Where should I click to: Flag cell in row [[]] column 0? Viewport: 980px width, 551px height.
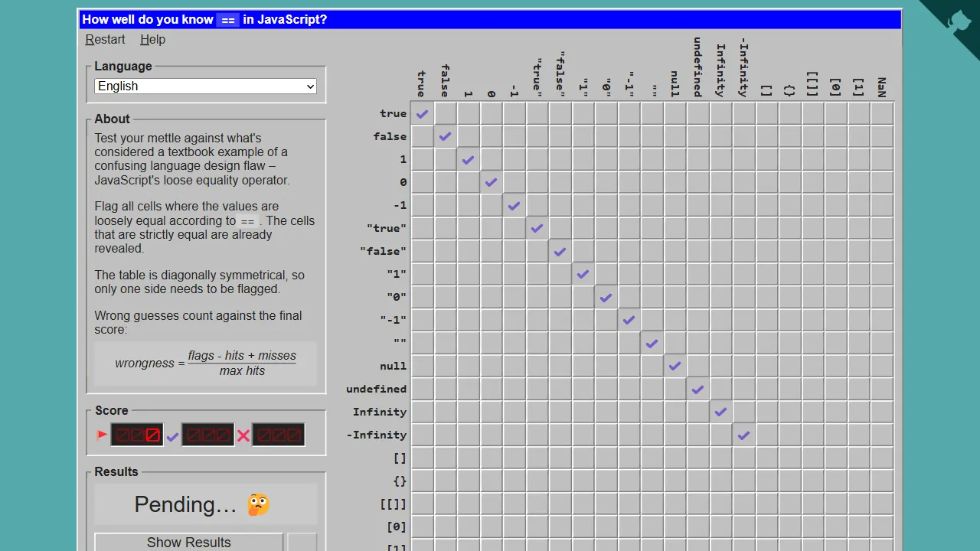pos(492,504)
